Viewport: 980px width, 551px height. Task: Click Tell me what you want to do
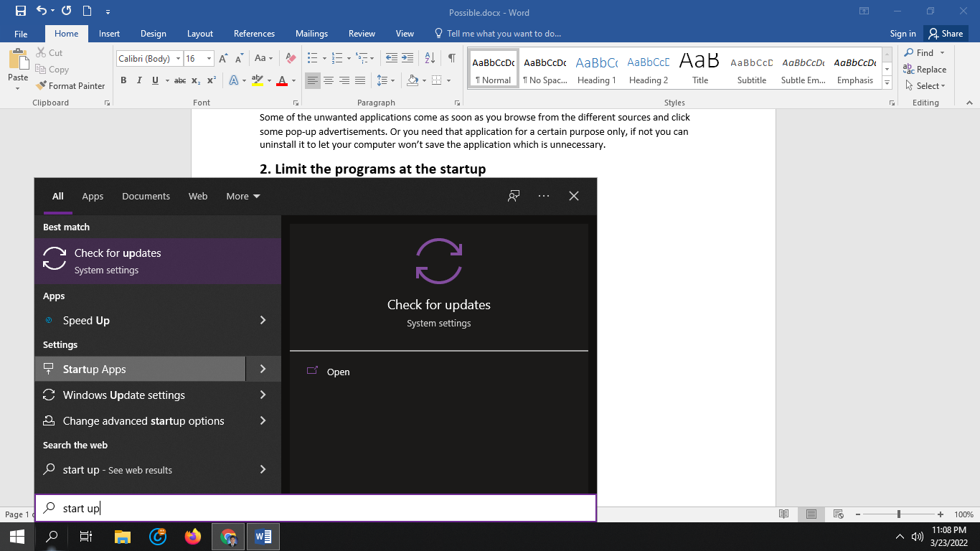pos(498,34)
